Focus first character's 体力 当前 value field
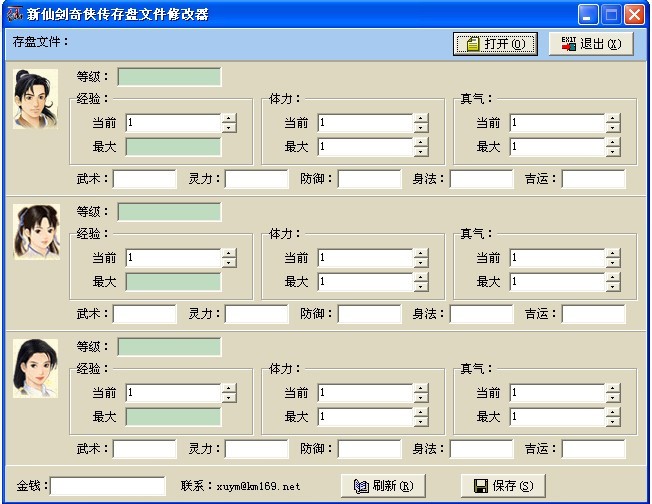This screenshot has width=652, height=504. (366, 123)
